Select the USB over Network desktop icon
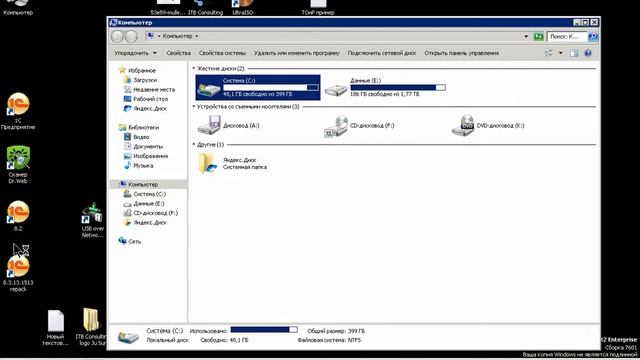Image resolution: width=640 pixels, height=360 pixels. (93, 220)
